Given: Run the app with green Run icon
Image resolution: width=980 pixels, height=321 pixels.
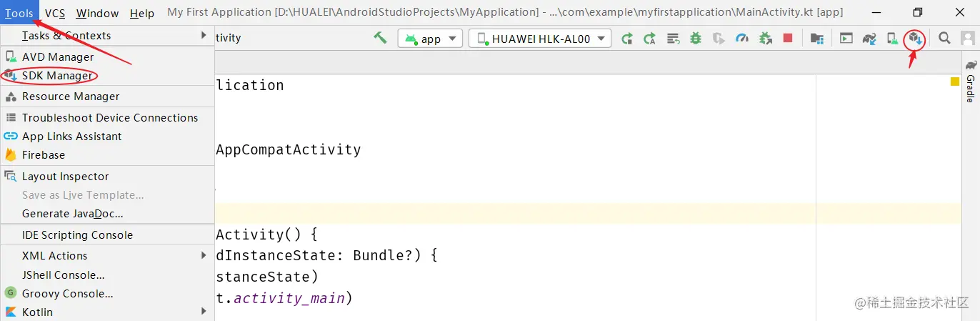Looking at the screenshot, I should (x=626, y=39).
